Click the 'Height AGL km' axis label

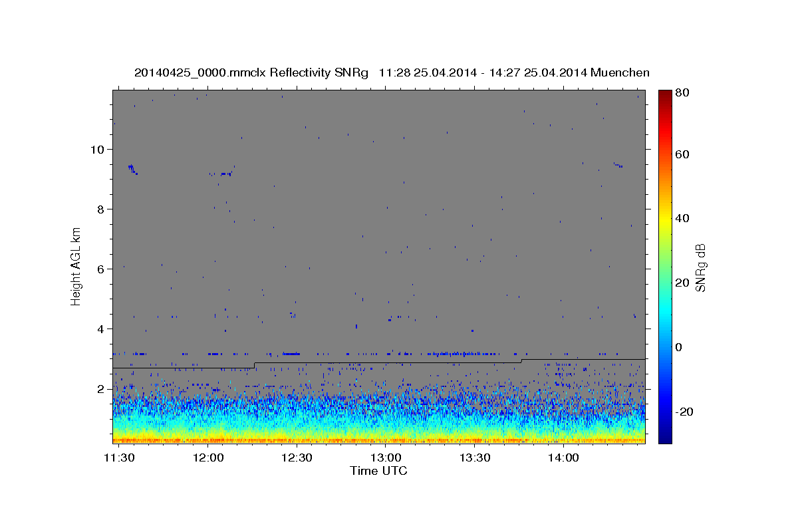coord(76,266)
